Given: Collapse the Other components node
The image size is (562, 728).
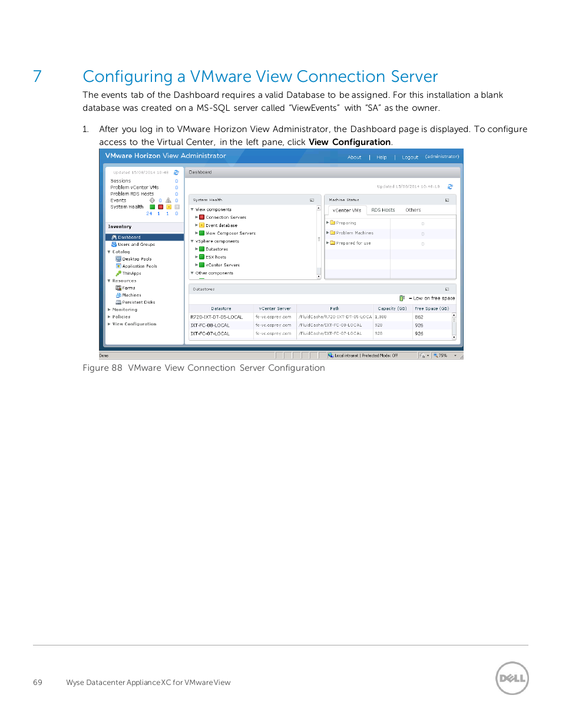Looking at the screenshot, I should (192, 273).
